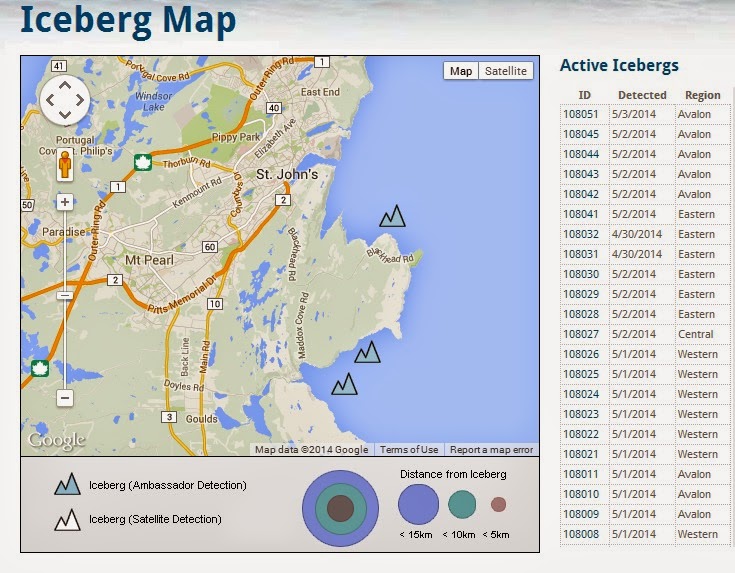Pan the map left with the left arrow
Viewport: 735px width, 573px height.
tap(50, 100)
